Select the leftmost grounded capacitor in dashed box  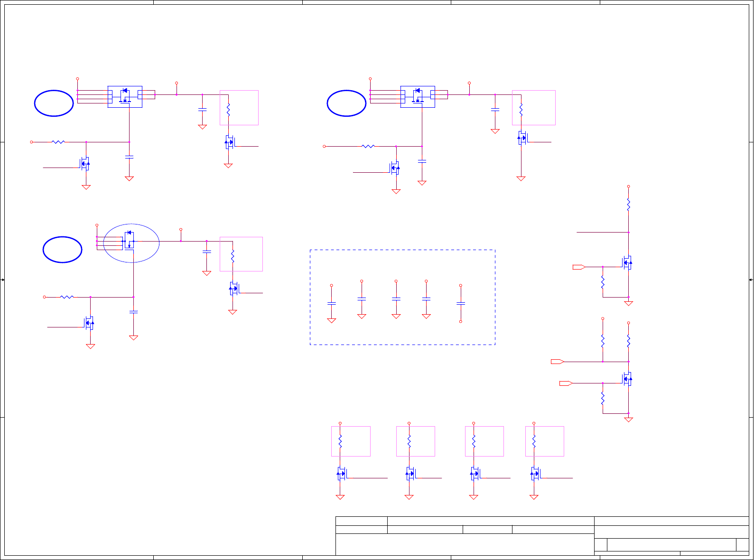coord(332,303)
